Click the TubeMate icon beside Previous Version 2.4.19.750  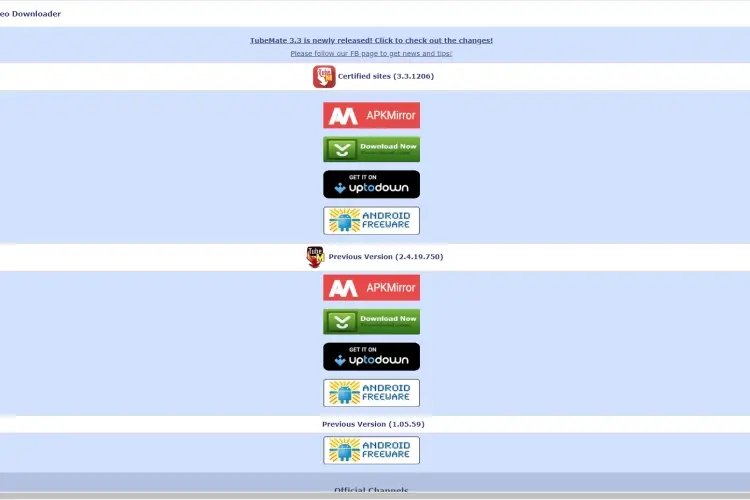tap(316, 257)
